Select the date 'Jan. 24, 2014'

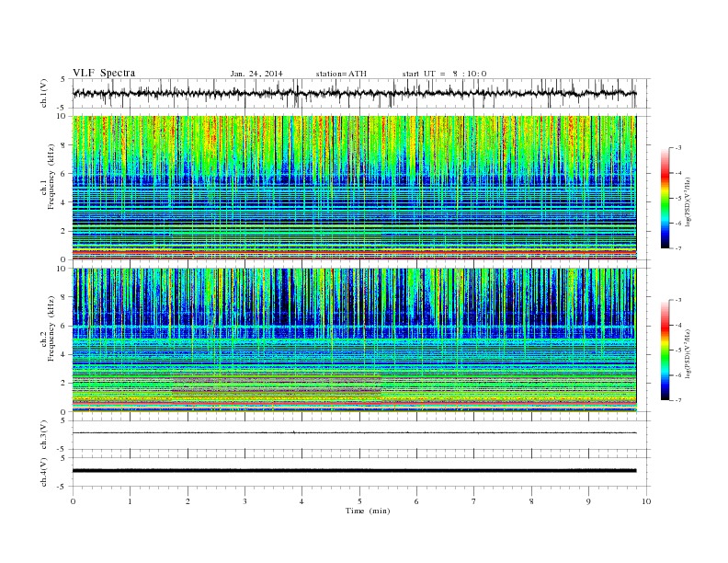coord(256,74)
